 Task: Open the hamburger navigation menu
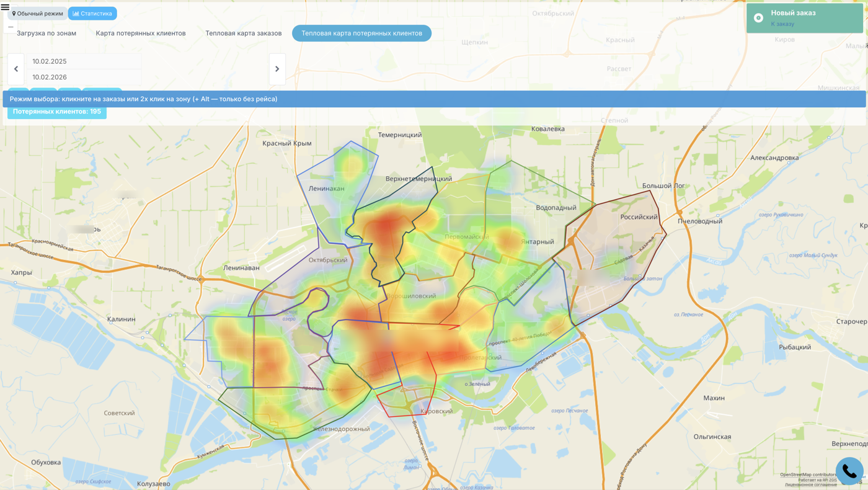coord(5,6)
